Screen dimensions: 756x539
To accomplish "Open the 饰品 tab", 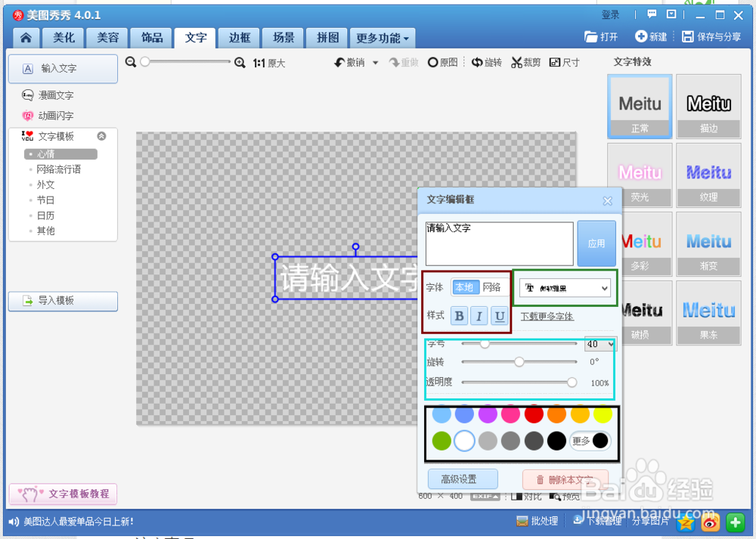I will pos(152,38).
